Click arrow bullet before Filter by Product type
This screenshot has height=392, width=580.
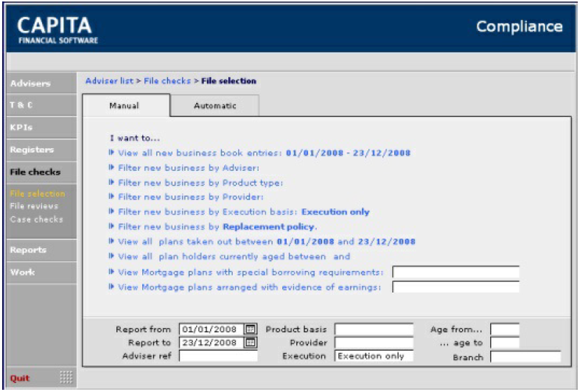point(111,182)
